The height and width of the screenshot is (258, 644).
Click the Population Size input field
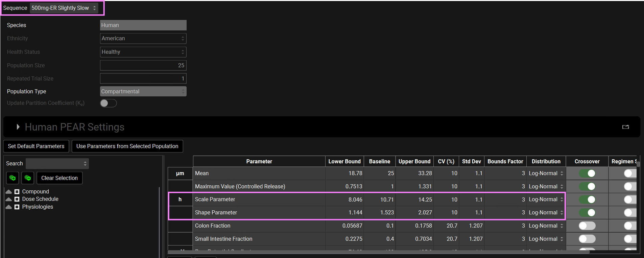pyautogui.click(x=143, y=65)
